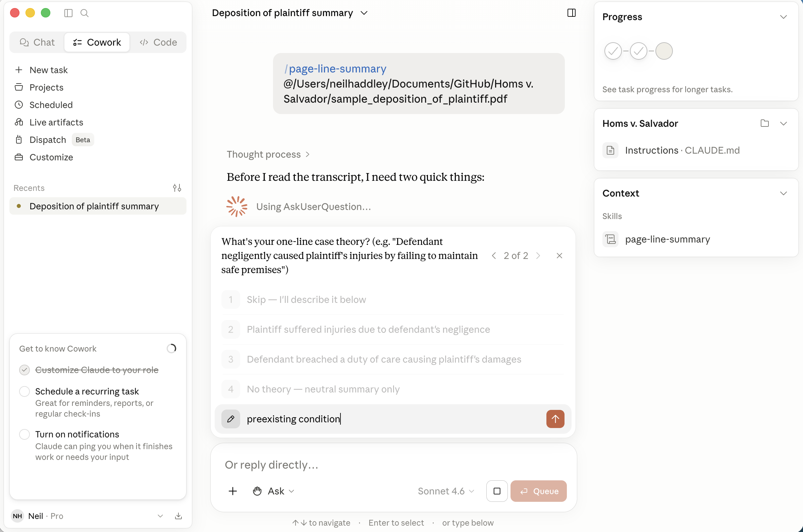
Task: Go to next question arrow
Action: click(538, 256)
